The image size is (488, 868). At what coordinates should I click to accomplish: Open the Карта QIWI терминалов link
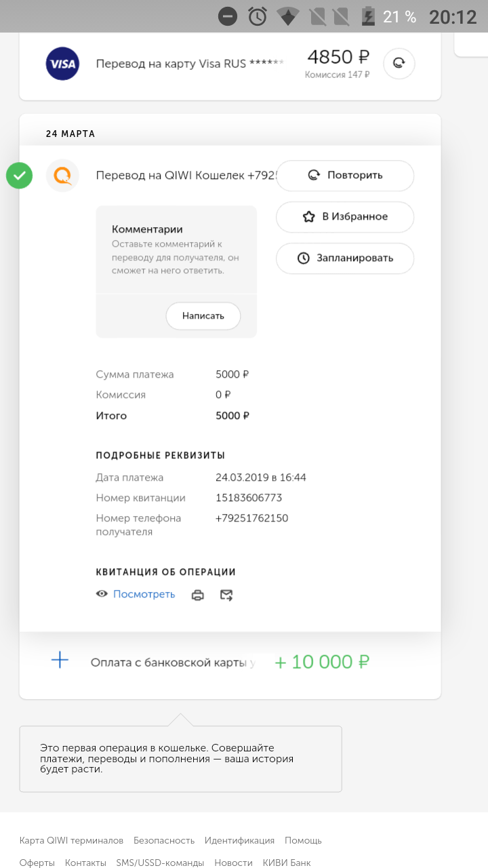71,840
